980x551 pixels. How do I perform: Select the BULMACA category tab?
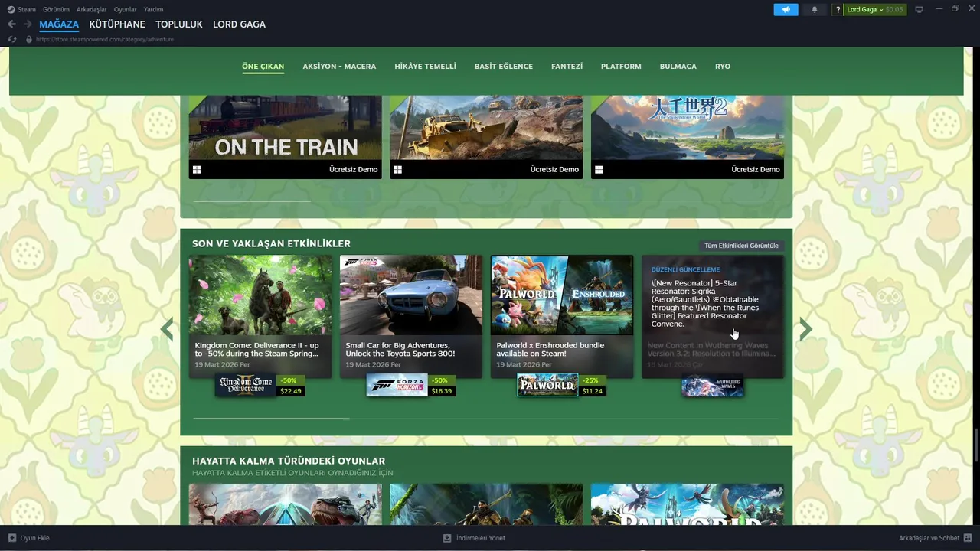click(x=678, y=67)
